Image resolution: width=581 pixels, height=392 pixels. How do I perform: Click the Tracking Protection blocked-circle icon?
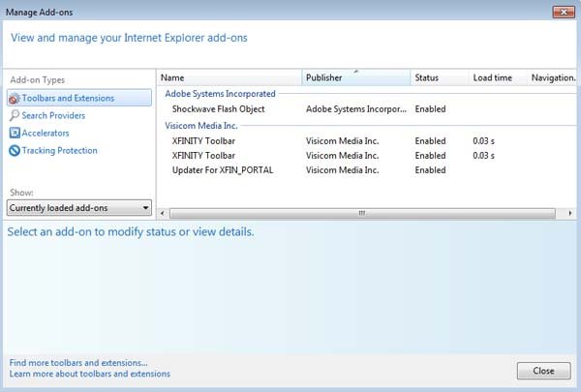(x=15, y=150)
